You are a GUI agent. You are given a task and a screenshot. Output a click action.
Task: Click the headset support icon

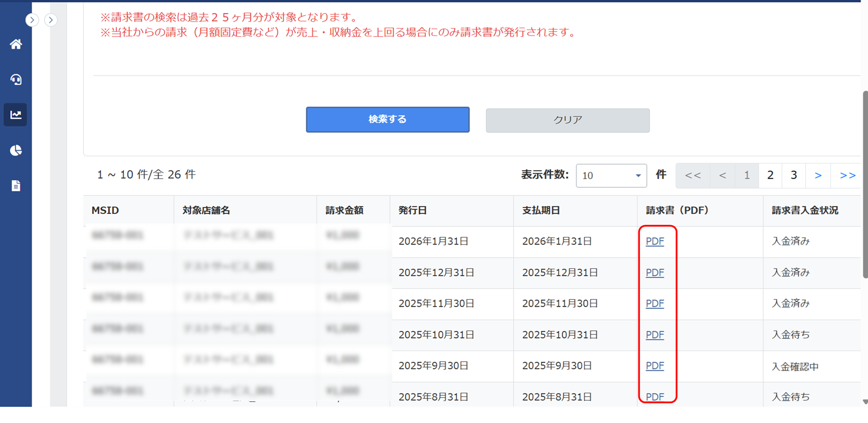(16, 80)
